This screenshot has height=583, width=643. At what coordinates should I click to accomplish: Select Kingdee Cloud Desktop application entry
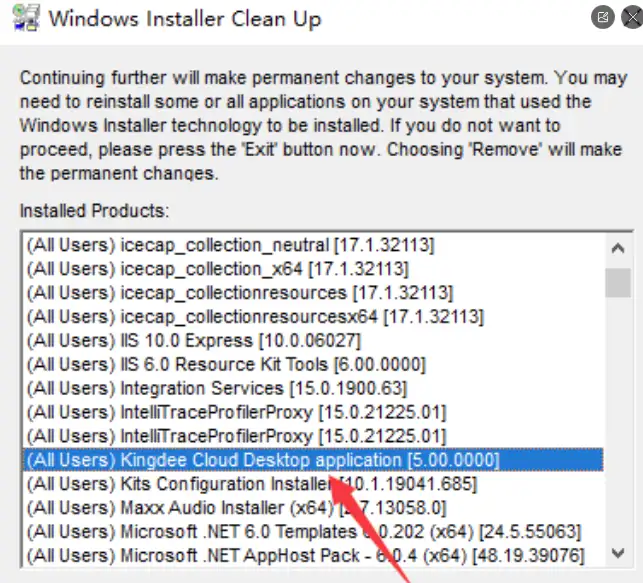point(313,460)
